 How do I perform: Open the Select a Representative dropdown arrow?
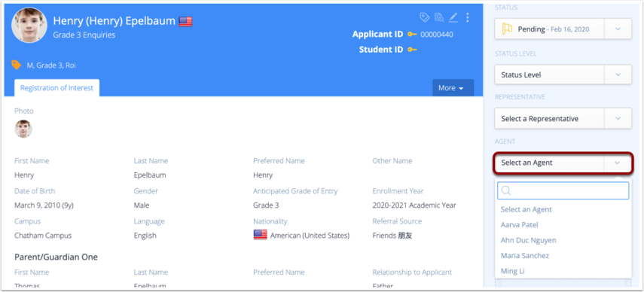tap(618, 118)
